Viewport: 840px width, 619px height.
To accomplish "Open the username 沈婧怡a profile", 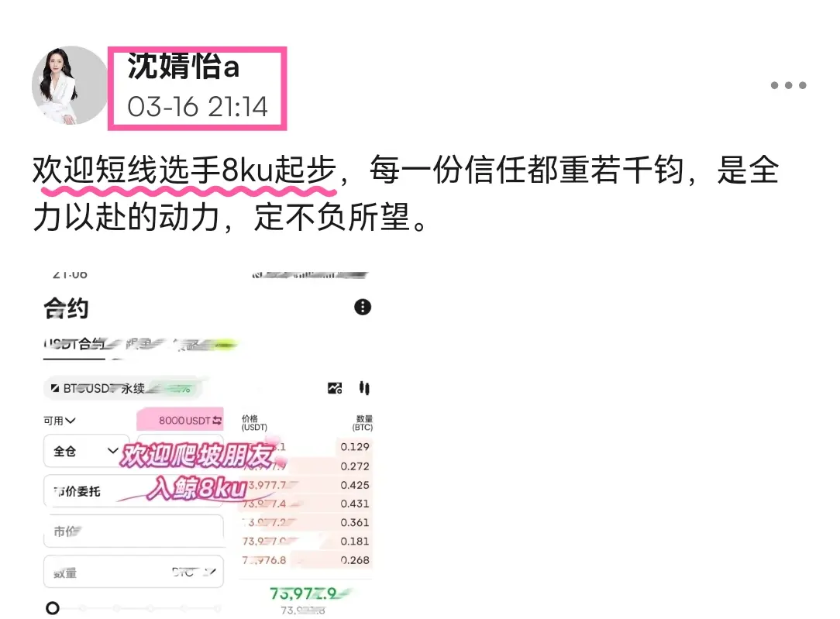I will coord(183,67).
